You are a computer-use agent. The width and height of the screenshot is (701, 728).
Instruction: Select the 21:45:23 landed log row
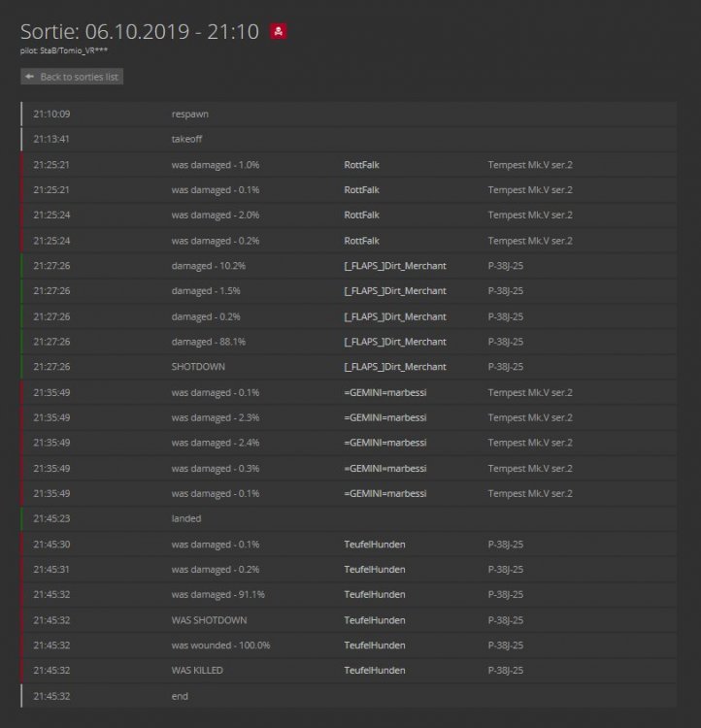pyautogui.click(x=348, y=518)
